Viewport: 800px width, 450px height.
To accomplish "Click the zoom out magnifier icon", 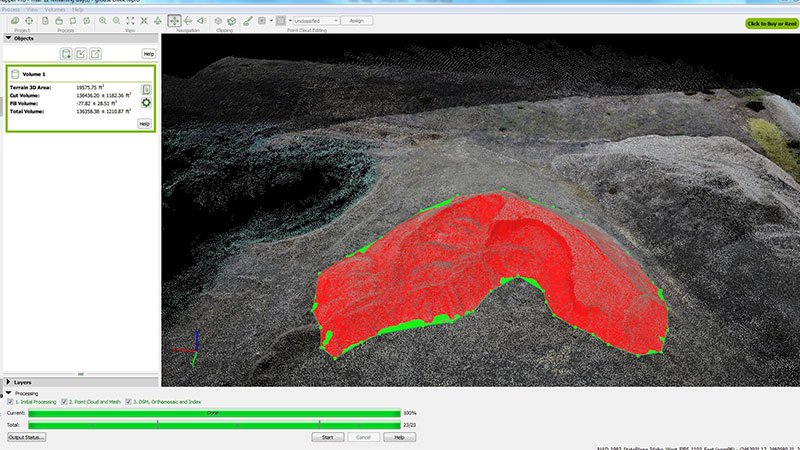I will tap(116, 20).
